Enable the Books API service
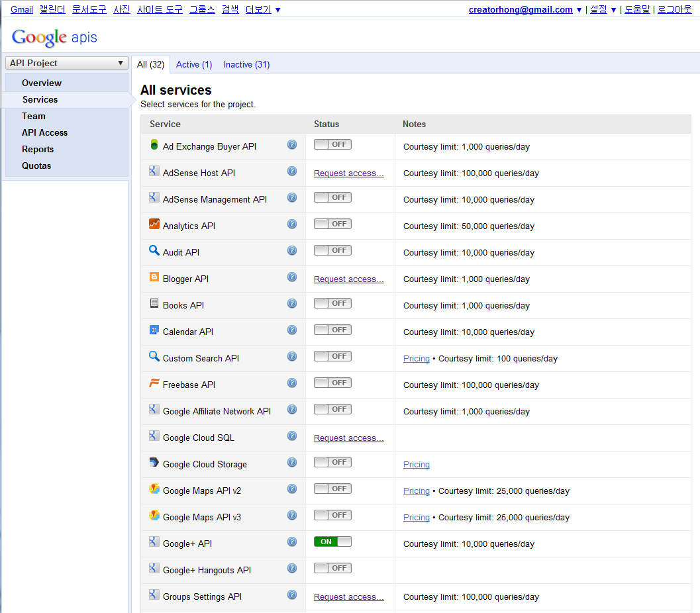The width and height of the screenshot is (700, 613). pyautogui.click(x=332, y=303)
